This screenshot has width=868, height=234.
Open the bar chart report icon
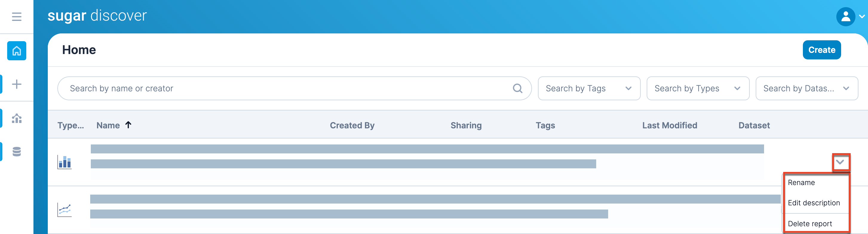64,162
